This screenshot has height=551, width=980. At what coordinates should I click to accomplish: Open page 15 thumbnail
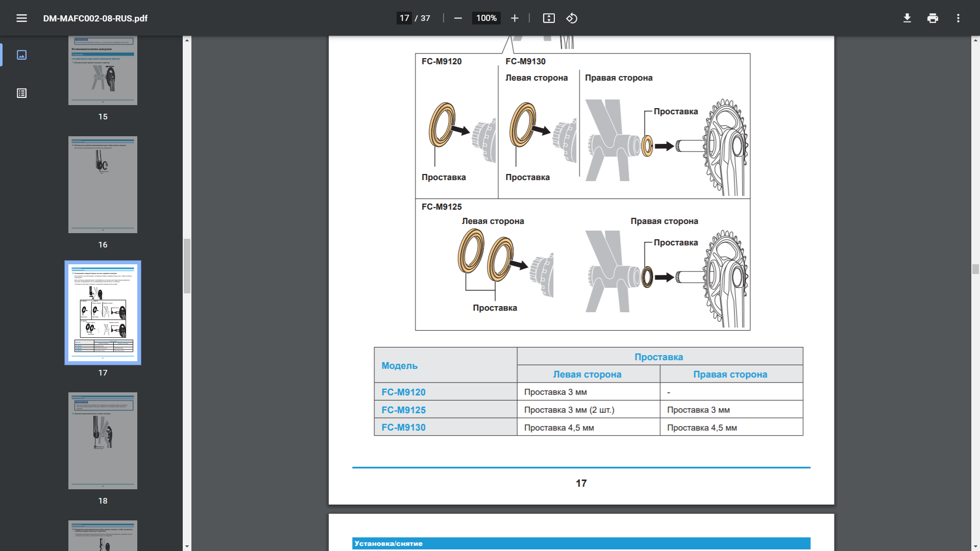103,70
